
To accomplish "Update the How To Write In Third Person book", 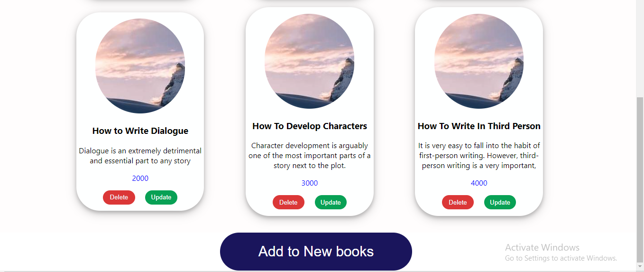I will pyautogui.click(x=500, y=202).
